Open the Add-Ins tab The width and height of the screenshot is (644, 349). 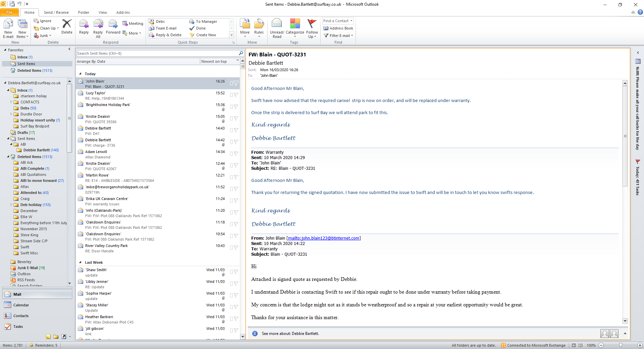[123, 12]
